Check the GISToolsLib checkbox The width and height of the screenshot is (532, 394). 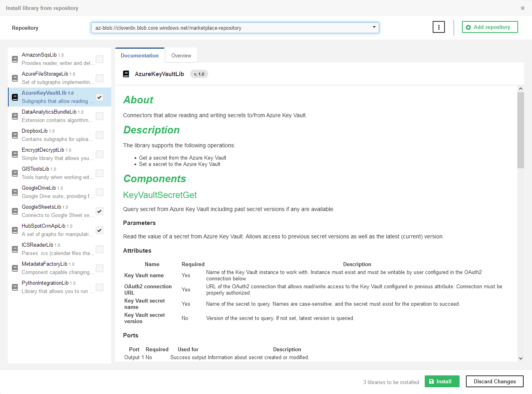point(100,173)
